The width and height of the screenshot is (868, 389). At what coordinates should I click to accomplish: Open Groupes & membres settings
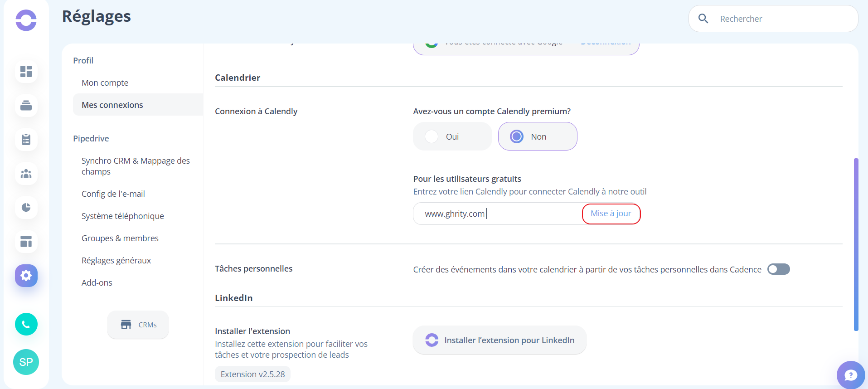pos(120,238)
